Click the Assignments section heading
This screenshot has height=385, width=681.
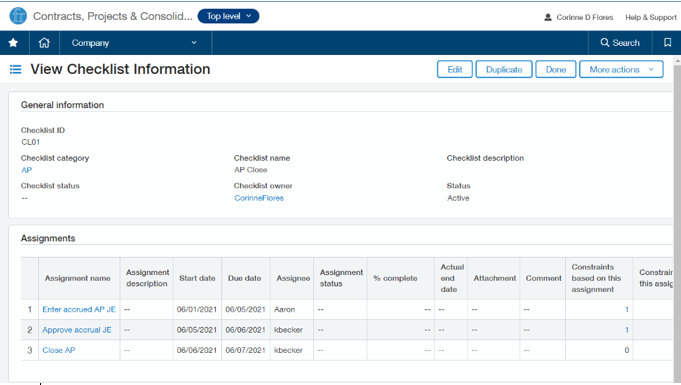pos(48,238)
